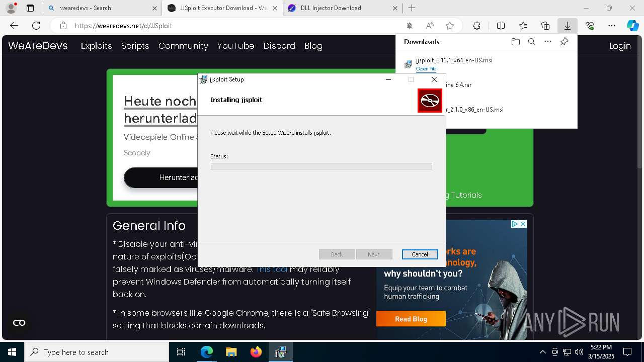The width and height of the screenshot is (644, 362).
Task: Click Open file under jjsploit msi
Action: pos(426,69)
